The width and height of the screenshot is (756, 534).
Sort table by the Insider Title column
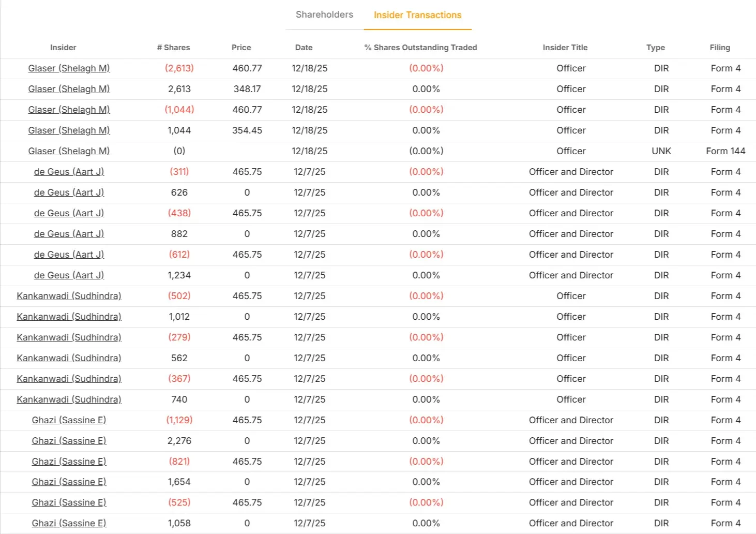[565, 47]
